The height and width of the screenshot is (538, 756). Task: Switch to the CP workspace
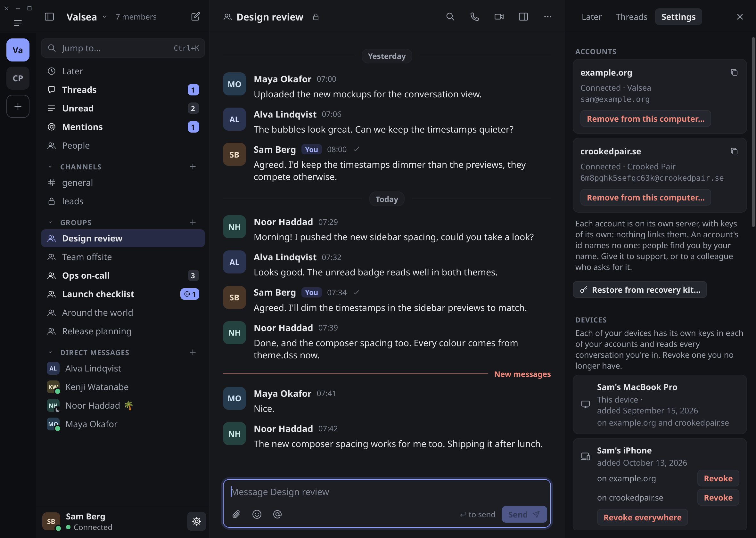pyautogui.click(x=18, y=78)
